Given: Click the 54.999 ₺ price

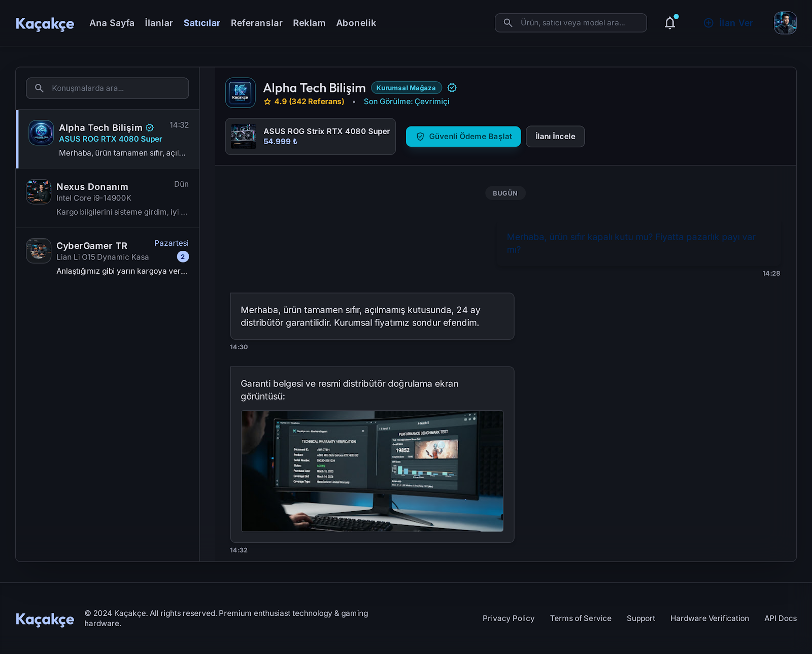Looking at the screenshot, I should (x=281, y=142).
